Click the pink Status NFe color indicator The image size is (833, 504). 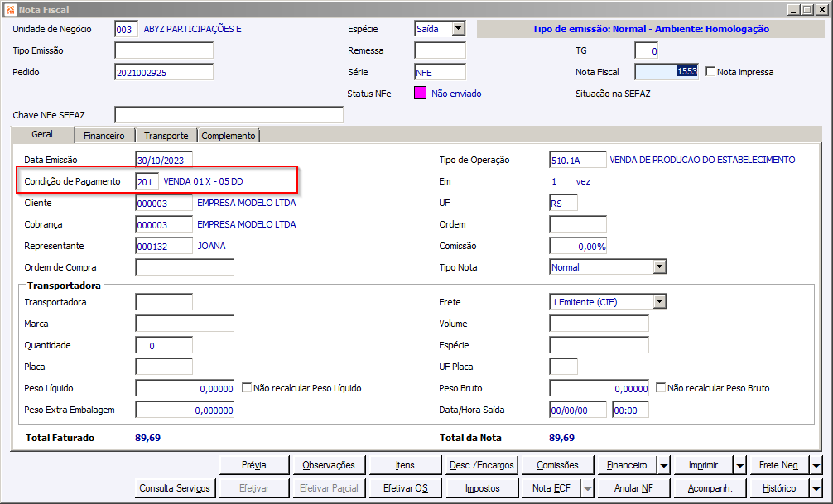coord(420,94)
